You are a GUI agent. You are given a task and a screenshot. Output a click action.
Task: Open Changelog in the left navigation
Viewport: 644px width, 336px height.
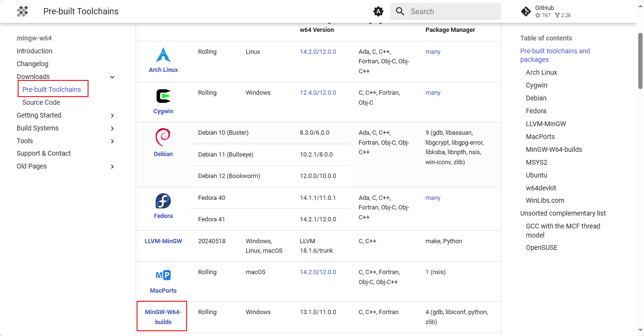tap(32, 64)
